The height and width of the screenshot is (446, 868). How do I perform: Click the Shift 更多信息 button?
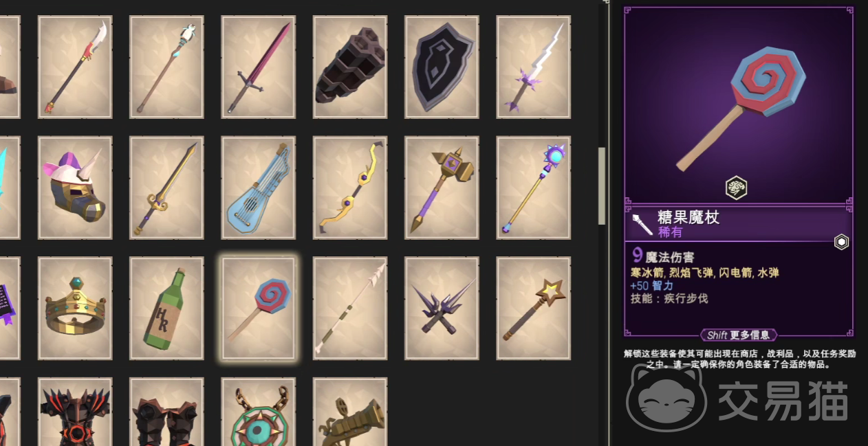739,335
